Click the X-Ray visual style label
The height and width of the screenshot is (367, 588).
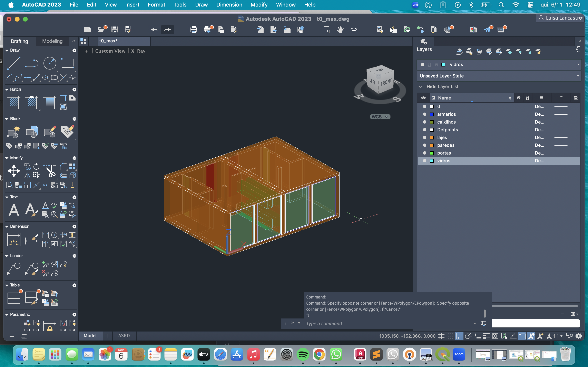coord(138,51)
